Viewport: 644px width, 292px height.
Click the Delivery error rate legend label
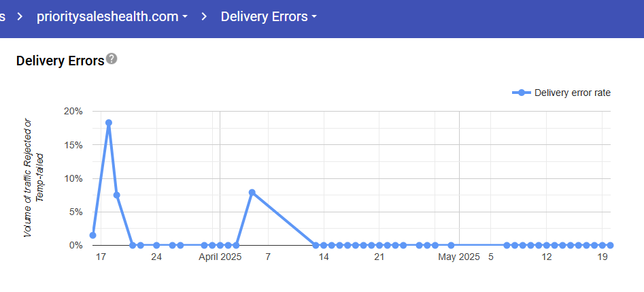(572, 93)
